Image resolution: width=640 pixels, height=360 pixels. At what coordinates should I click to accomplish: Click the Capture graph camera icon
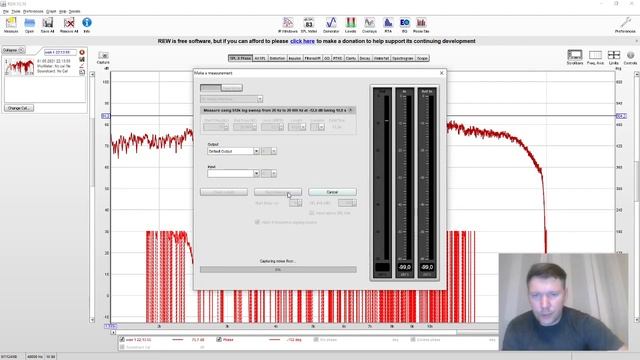(103, 57)
